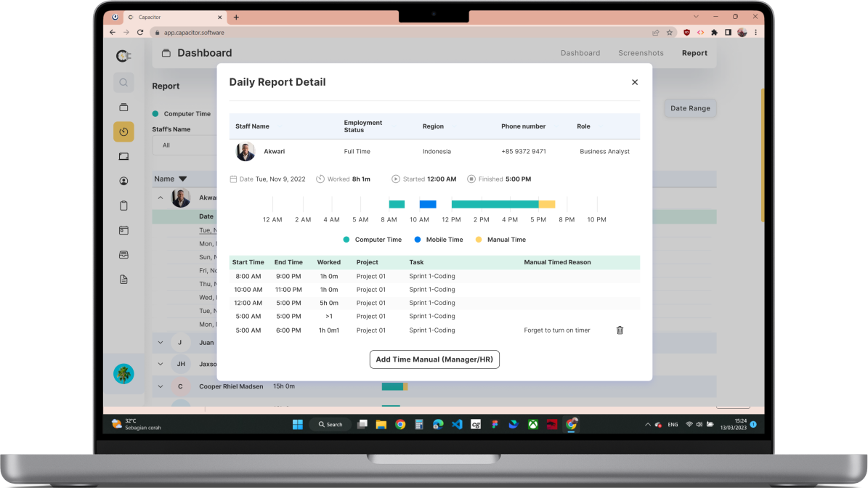
Task: Delete the 5:00 AM manual time entry
Action: coord(620,330)
